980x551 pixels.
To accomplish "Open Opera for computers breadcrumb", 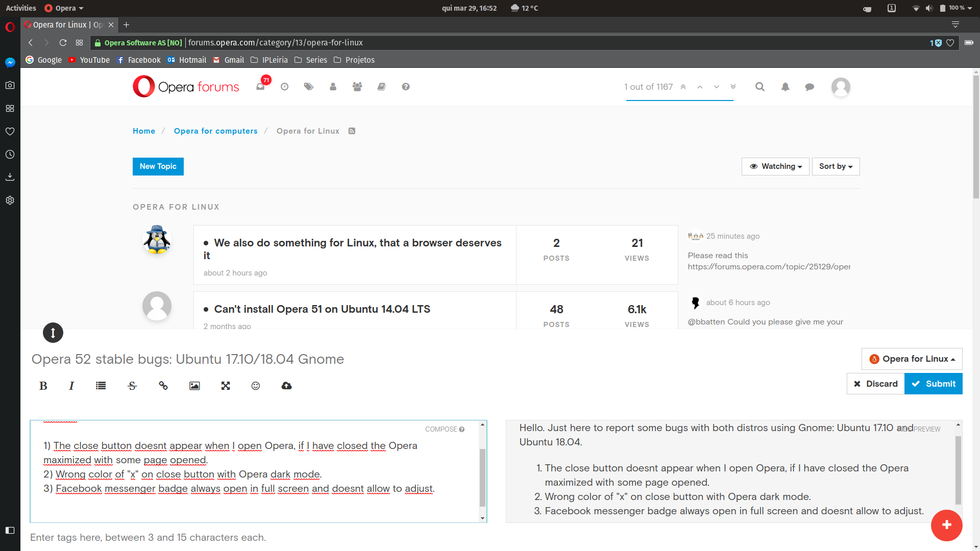I will 215,131.
